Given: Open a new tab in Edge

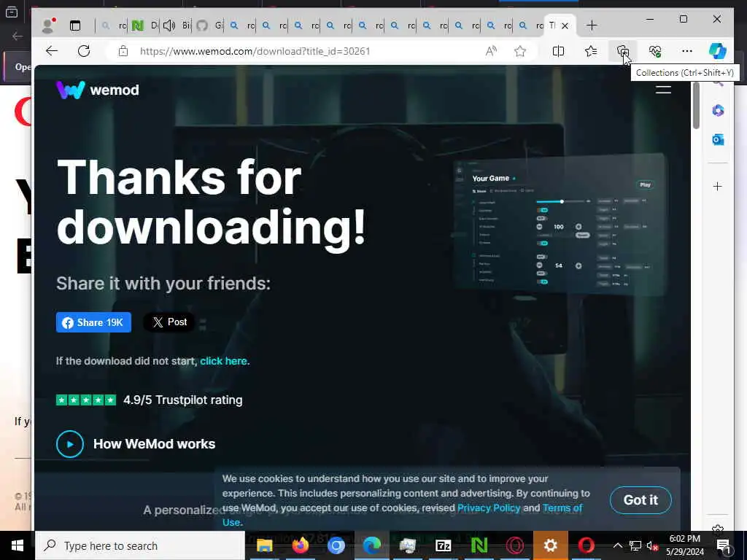Looking at the screenshot, I should click(x=592, y=26).
